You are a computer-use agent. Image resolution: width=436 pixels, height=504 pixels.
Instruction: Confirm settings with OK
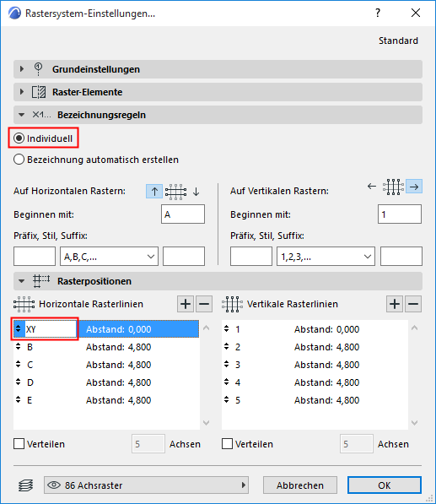pyautogui.click(x=385, y=485)
